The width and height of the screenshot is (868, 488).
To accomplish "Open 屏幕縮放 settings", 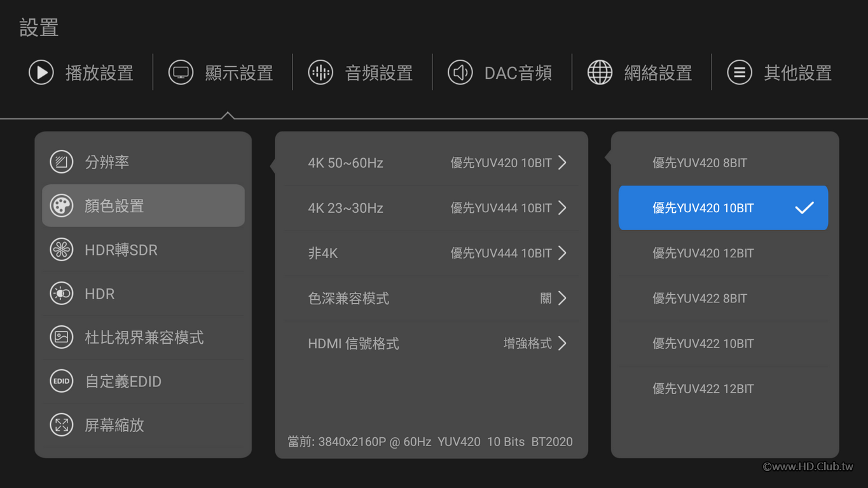I will [x=143, y=424].
